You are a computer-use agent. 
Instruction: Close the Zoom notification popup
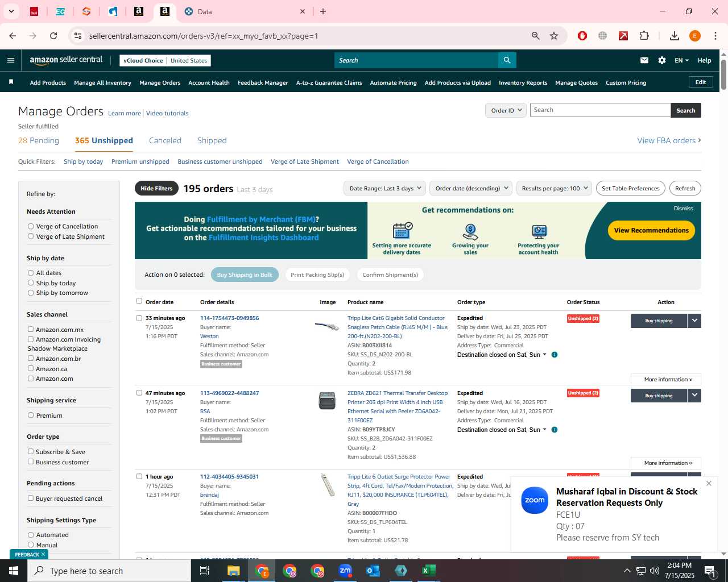tap(709, 484)
